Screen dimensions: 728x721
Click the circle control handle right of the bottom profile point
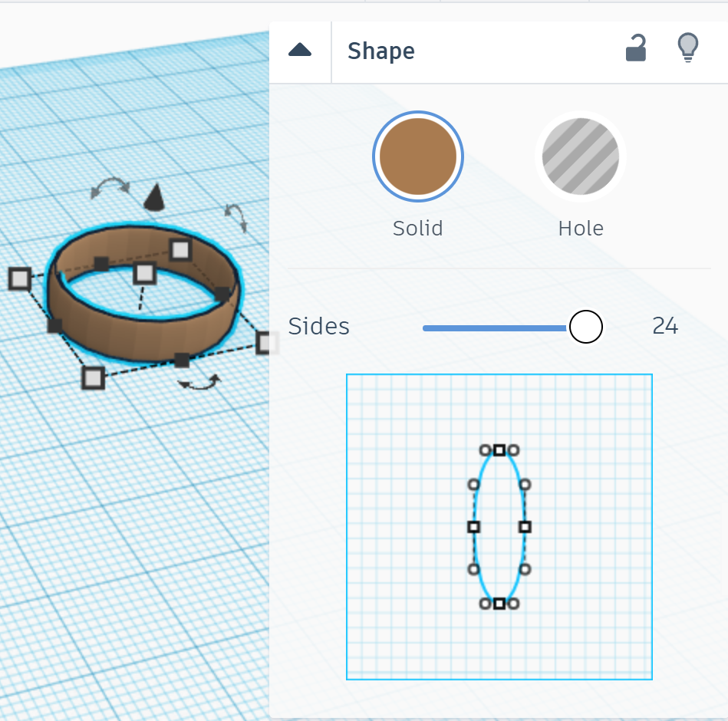[513, 604]
